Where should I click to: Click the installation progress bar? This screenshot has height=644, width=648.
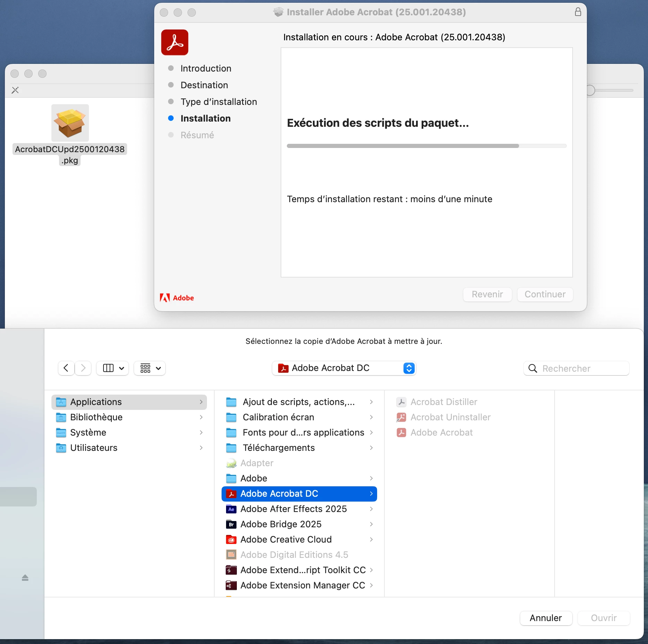pos(426,146)
